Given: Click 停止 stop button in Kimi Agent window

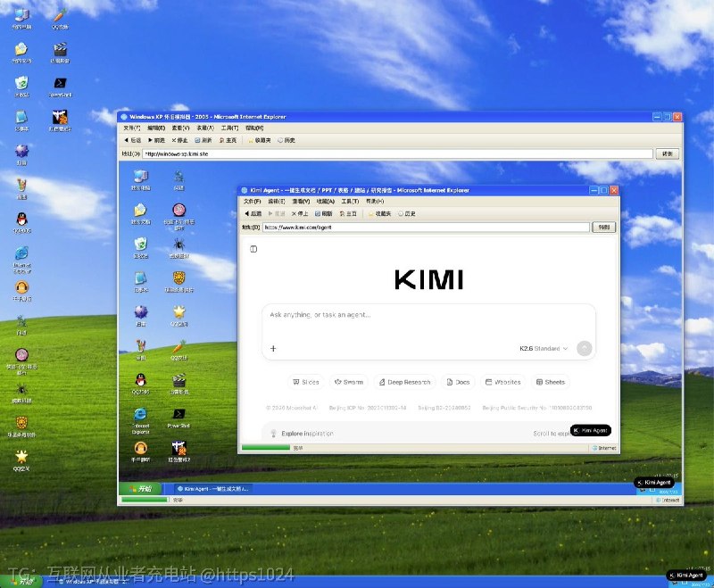Looking at the screenshot, I should (x=300, y=213).
